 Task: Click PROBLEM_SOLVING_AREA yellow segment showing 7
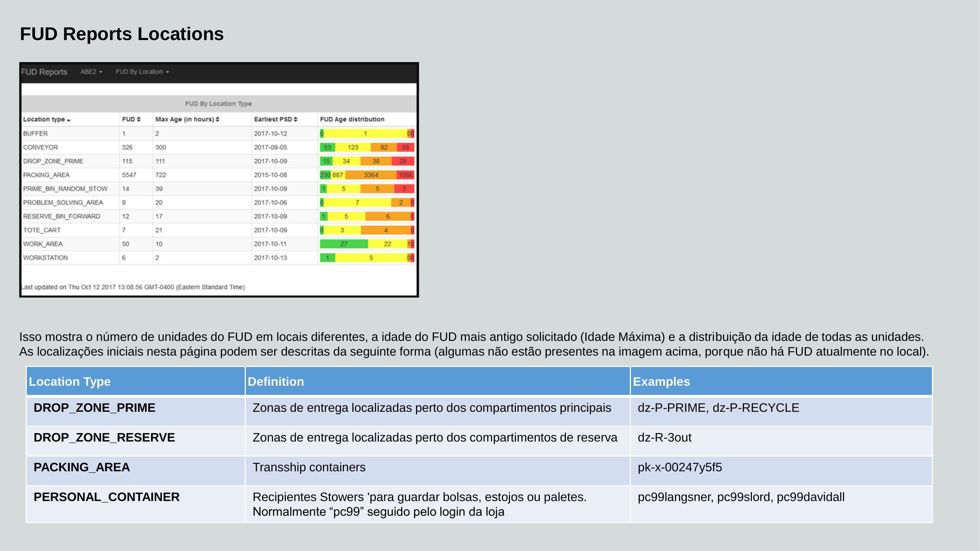pyautogui.click(x=357, y=202)
